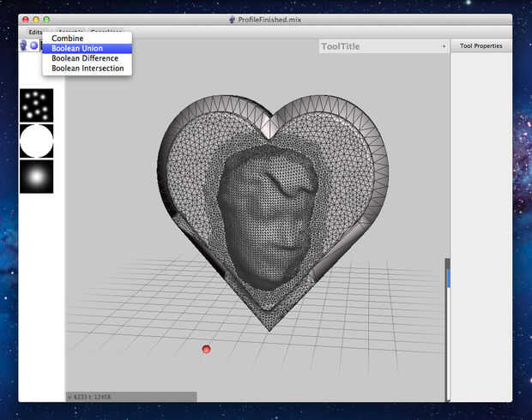532x420 pixels.
Task: Select Boolean Intersection from the menu
Action: (87, 69)
